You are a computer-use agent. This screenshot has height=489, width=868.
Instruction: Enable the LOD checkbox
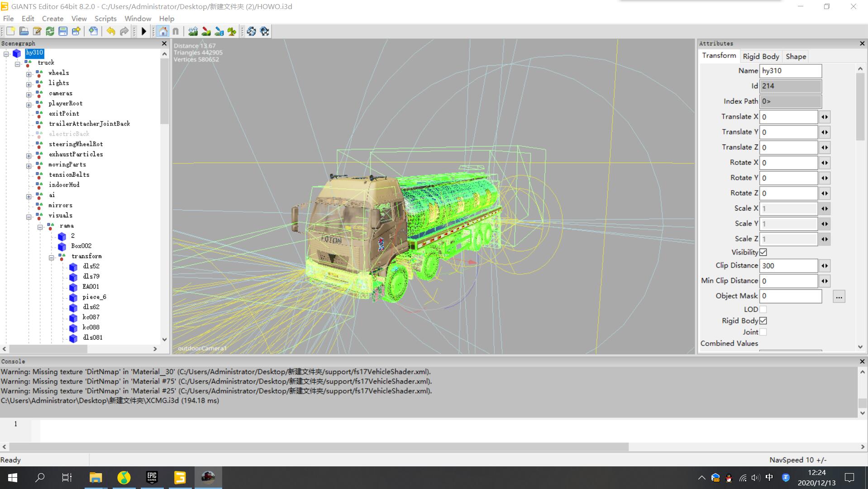point(763,309)
